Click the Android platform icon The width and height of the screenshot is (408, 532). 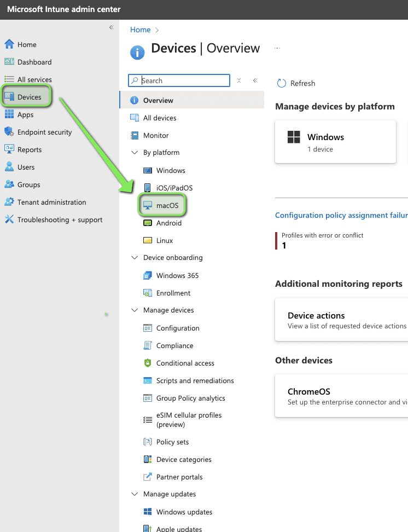147,223
